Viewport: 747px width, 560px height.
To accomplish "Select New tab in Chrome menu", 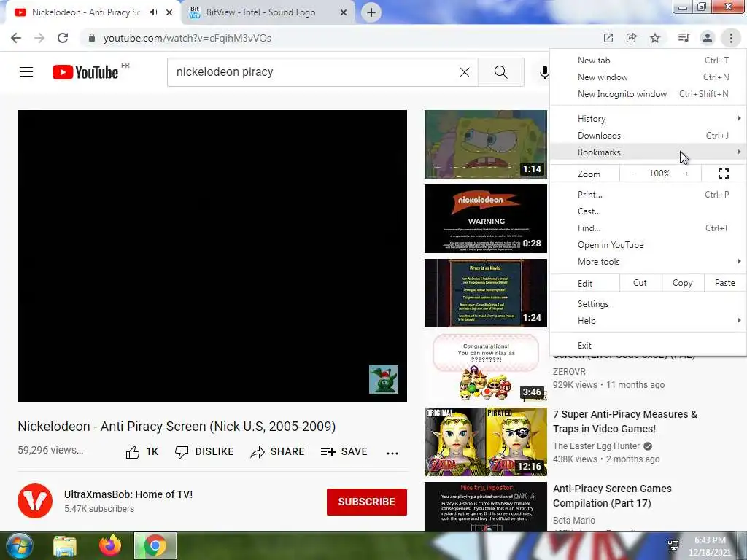I will point(649,60).
